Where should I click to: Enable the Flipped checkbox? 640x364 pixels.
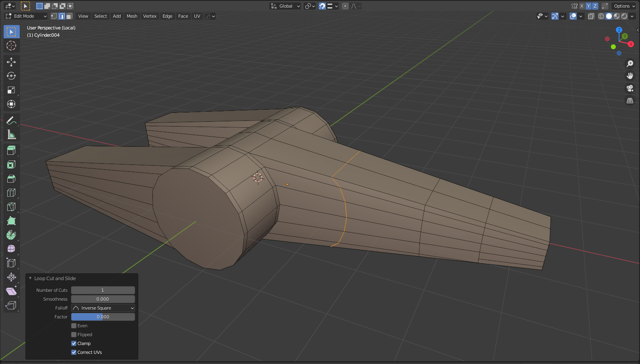[x=74, y=335]
